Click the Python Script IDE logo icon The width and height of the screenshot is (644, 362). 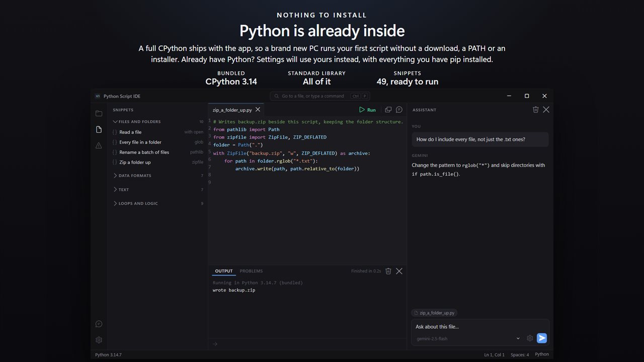point(98,96)
